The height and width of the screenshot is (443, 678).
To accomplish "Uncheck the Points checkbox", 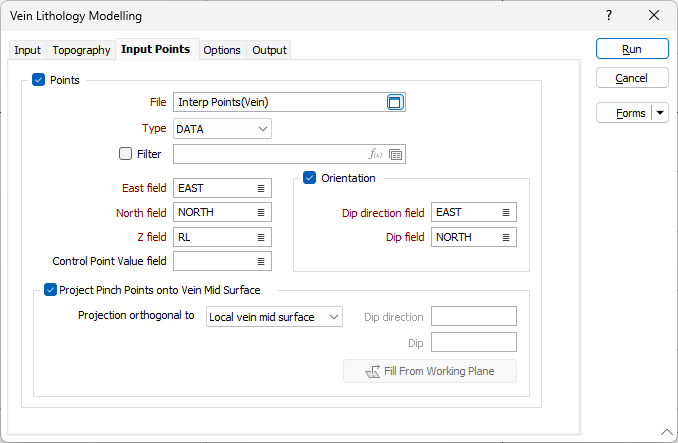I will pyautogui.click(x=38, y=80).
